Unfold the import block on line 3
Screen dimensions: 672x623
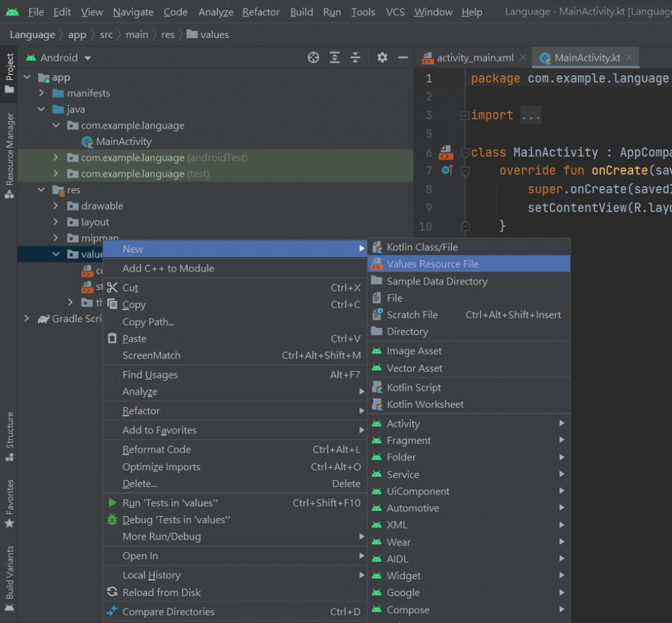tap(465, 115)
